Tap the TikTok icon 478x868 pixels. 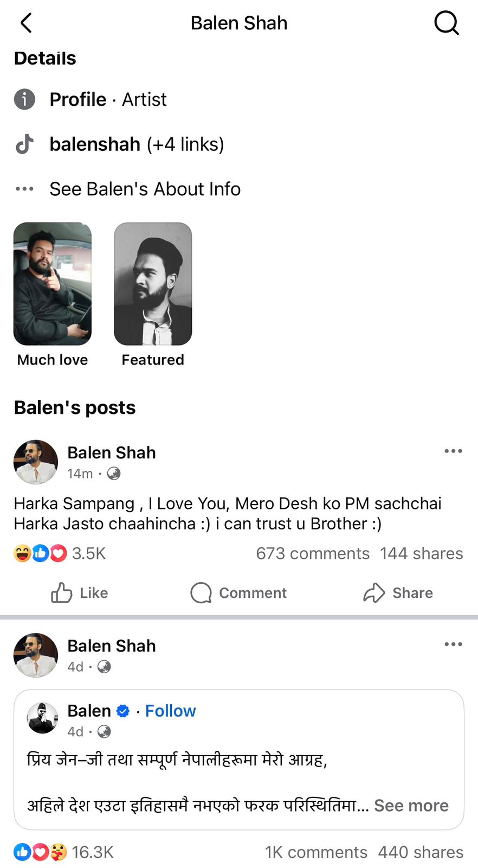pyautogui.click(x=24, y=144)
